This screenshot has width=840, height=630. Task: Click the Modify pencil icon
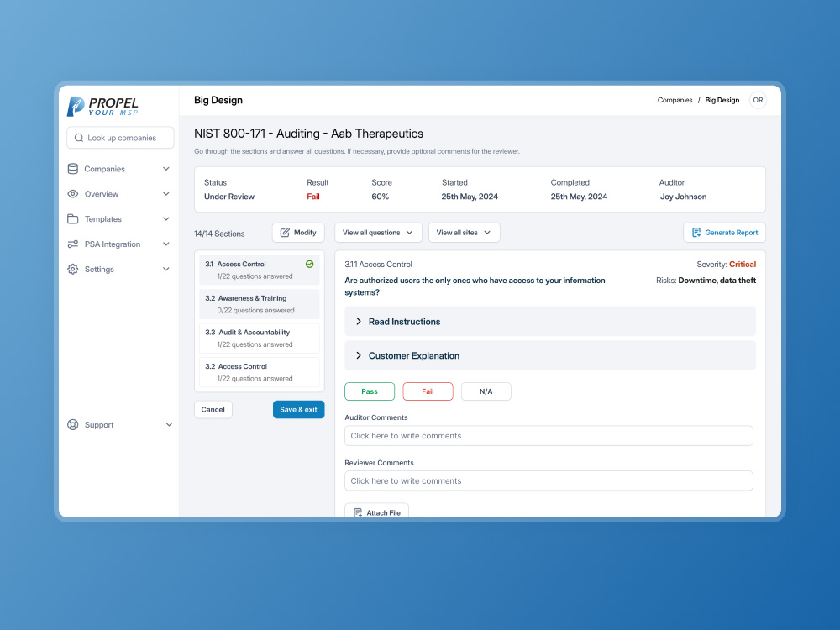(285, 233)
